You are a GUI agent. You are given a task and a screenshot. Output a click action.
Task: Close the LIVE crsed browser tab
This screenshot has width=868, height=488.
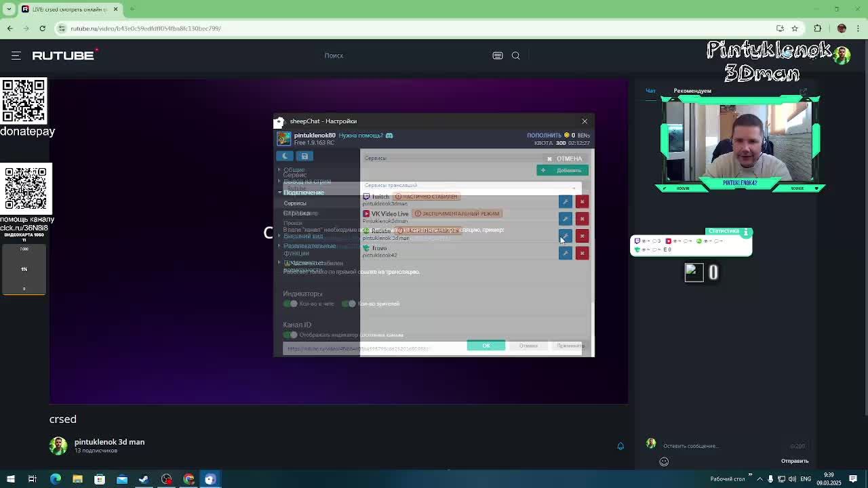[115, 9]
